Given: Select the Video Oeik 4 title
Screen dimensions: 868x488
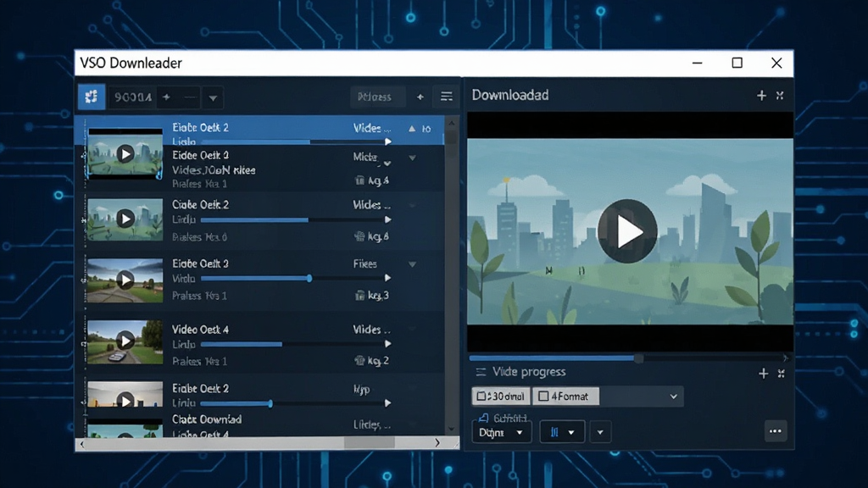Looking at the screenshot, I should coord(200,330).
